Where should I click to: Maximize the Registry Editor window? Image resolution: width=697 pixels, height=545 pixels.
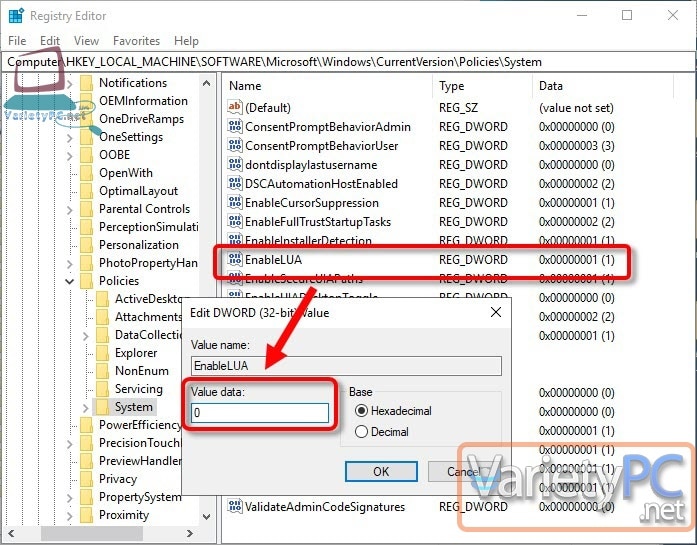tap(627, 16)
